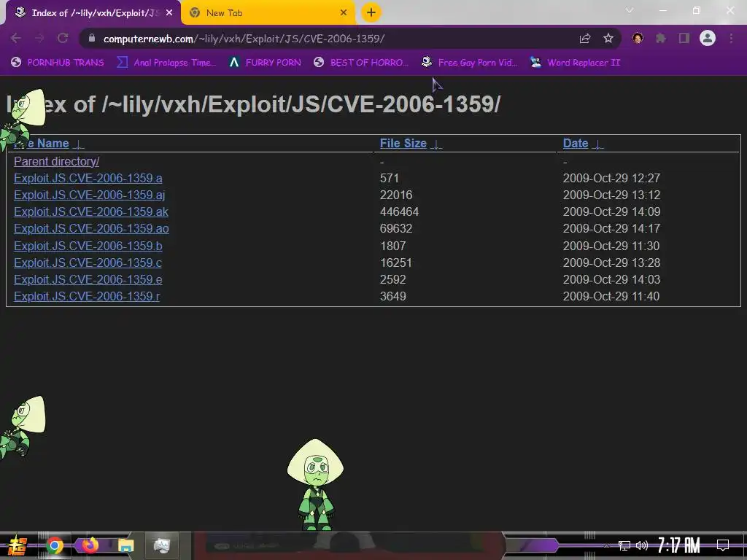Open File Explorer from the taskbar
The width and height of the screenshot is (747, 560).
(125, 545)
